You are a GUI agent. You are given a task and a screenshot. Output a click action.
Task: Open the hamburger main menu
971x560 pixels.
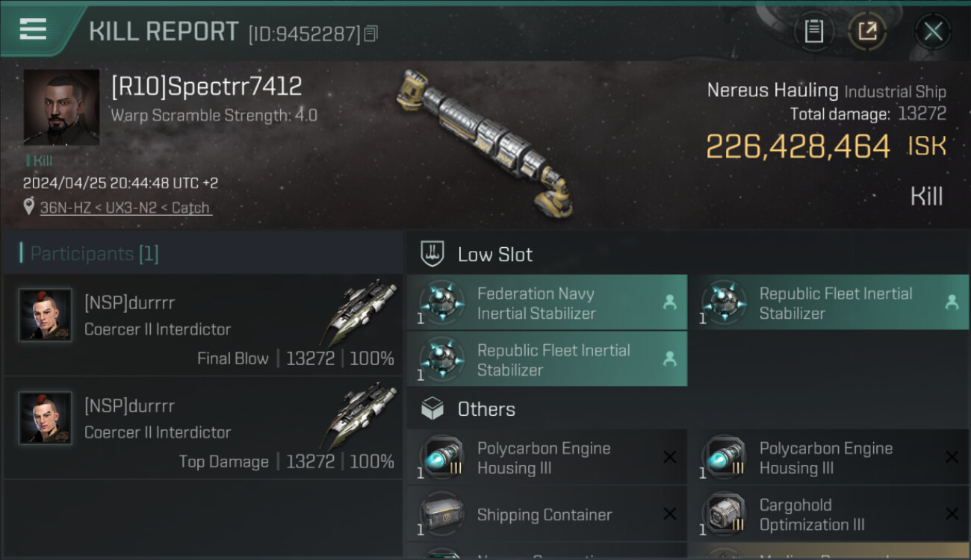click(33, 30)
